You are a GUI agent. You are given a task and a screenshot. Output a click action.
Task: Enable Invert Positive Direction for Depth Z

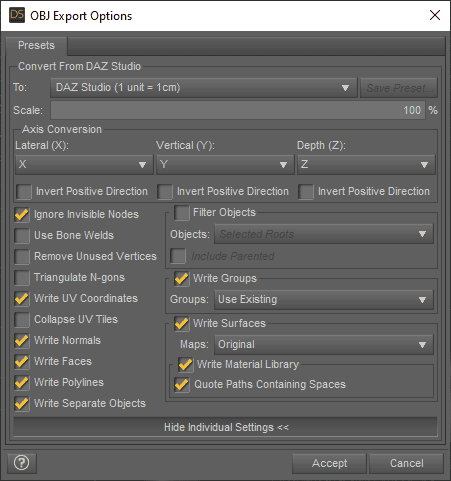(x=306, y=192)
